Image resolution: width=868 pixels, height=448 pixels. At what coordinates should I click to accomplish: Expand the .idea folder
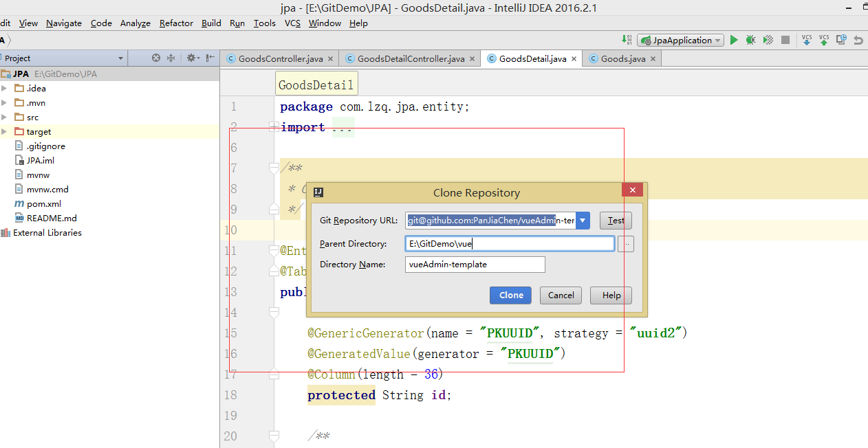coord(4,88)
